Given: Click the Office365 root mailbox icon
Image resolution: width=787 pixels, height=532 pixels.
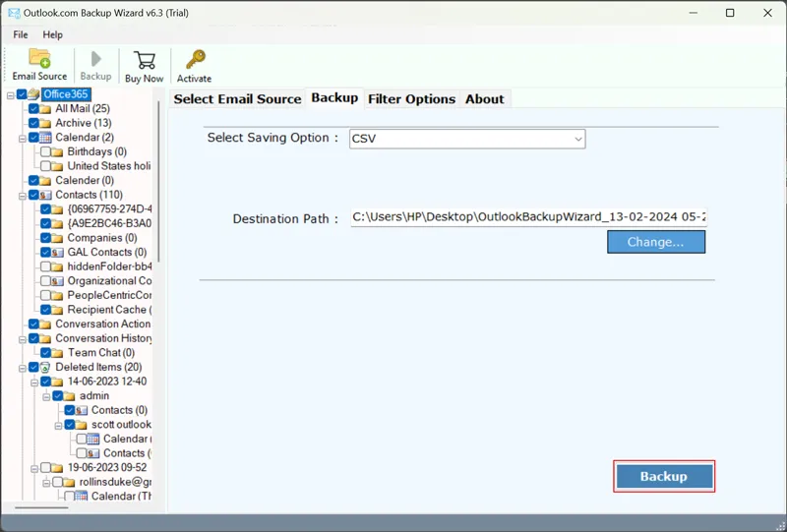Looking at the screenshot, I should click(x=33, y=94).
